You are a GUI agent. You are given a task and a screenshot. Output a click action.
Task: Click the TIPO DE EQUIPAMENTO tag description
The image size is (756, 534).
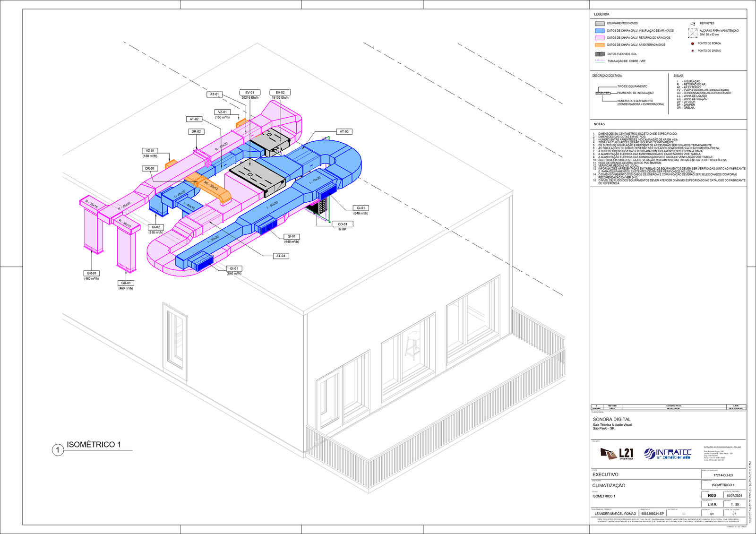point(632,86)
